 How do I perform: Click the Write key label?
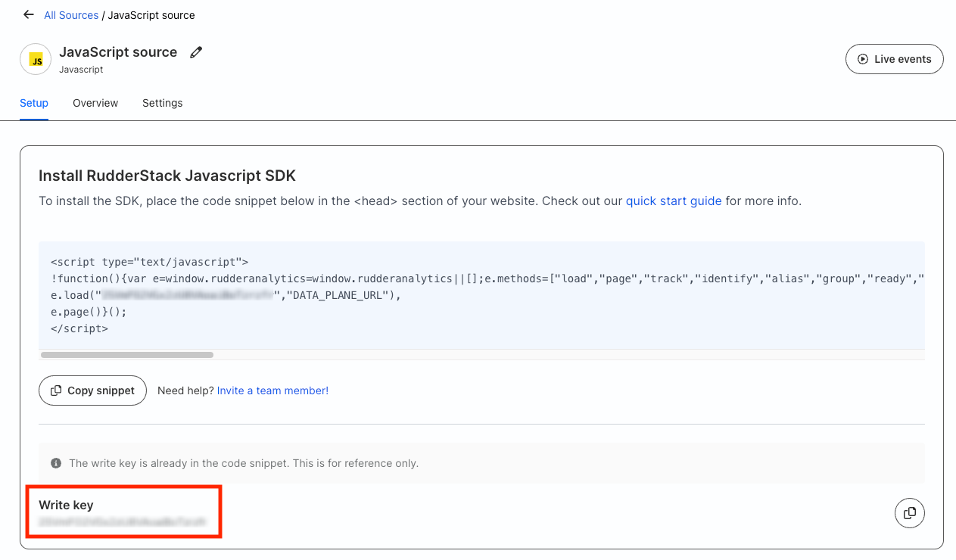(66, 505)
